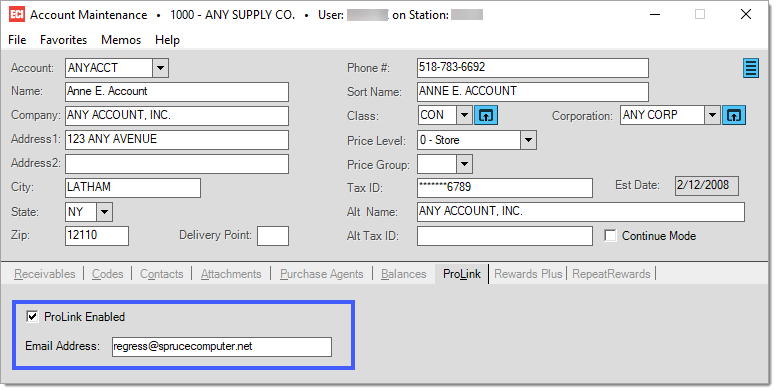Click the ECI application logo icon
Viewport: 776px width, 391px height.
17,15
